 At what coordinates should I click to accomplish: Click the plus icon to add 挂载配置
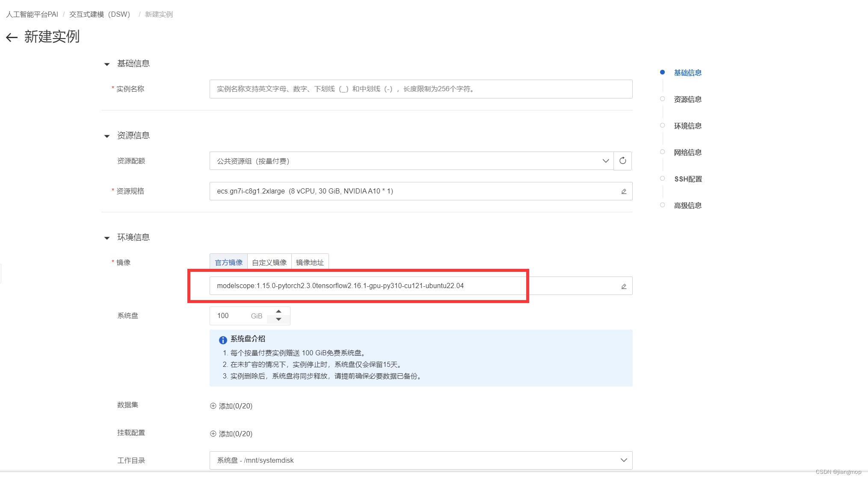213,434
